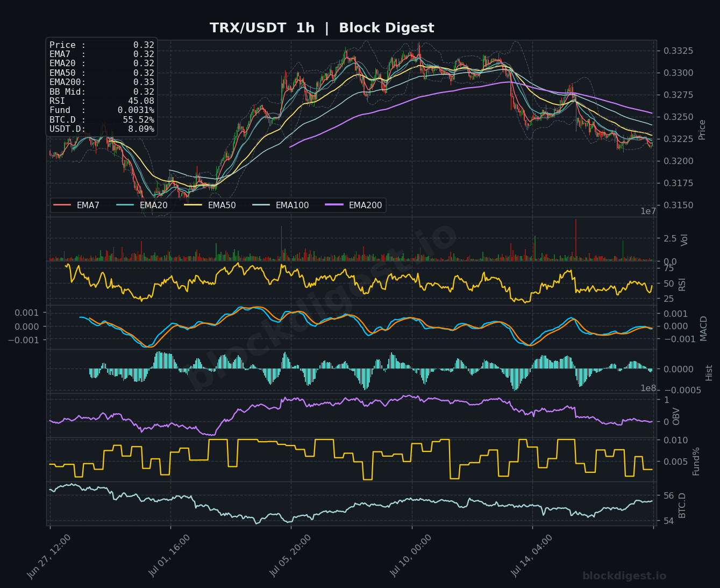Viewport: 720px width, 588px height.
Task: Click the MACD axis label
Action: coord(703,328)
